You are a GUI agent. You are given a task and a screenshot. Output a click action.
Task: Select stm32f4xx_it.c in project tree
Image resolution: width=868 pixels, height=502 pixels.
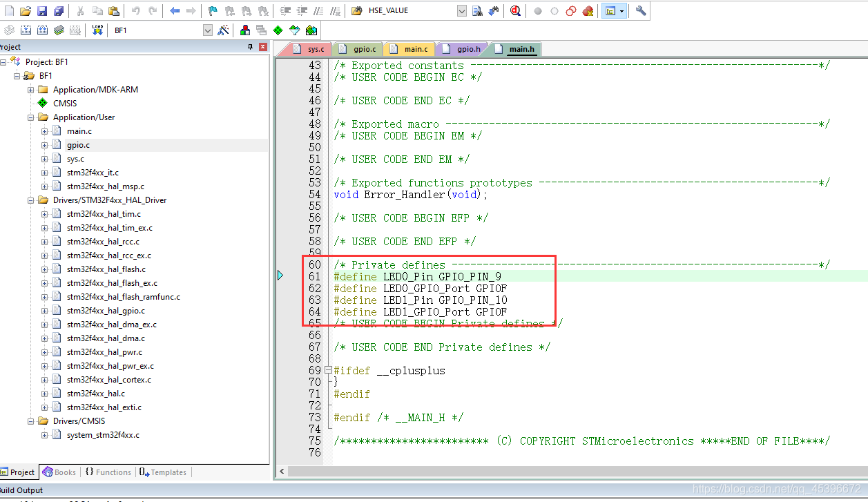(x=93, y=173)
